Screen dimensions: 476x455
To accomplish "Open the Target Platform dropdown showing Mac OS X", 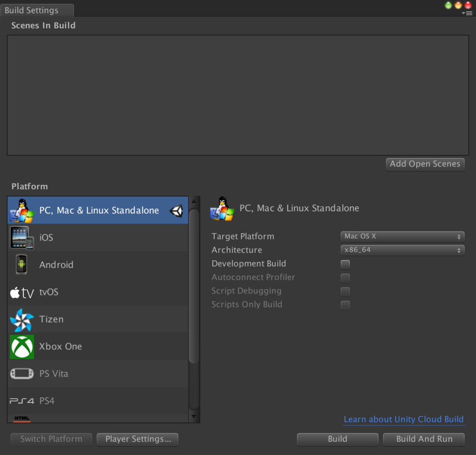I will click(403, 236).
